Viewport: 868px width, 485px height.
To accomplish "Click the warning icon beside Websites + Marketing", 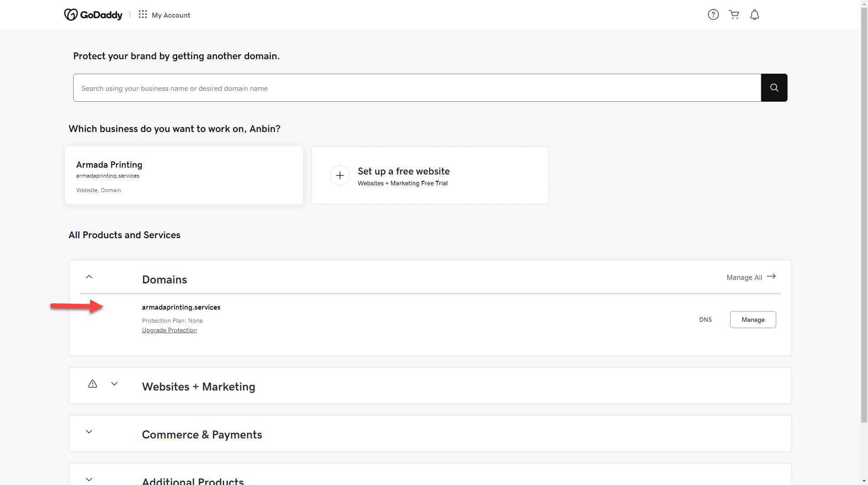I will (93, 384).
